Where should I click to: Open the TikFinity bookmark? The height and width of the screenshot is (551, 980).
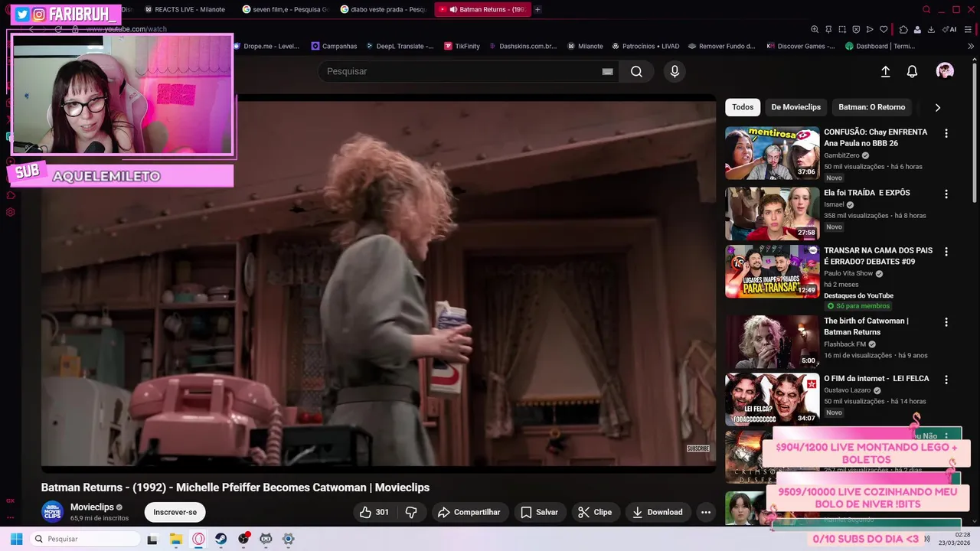(461, 46)
